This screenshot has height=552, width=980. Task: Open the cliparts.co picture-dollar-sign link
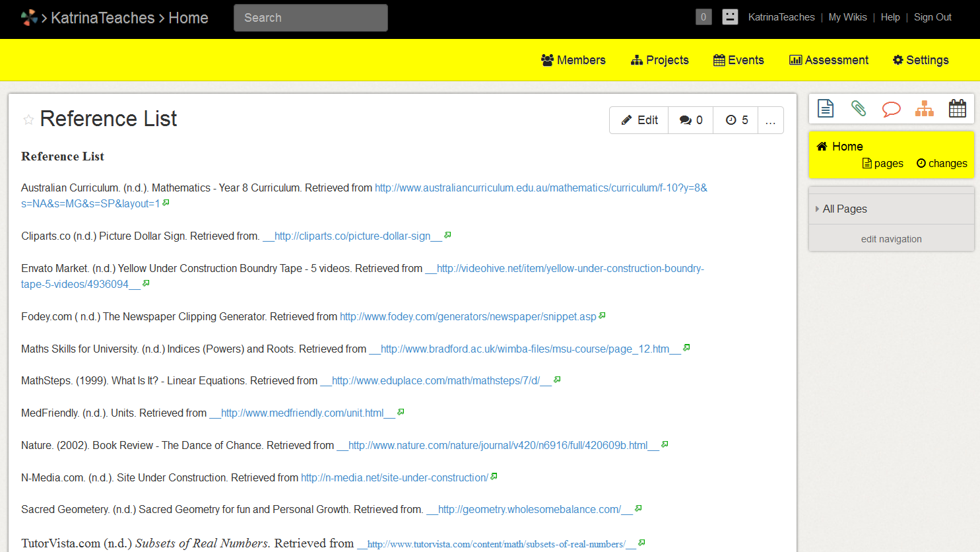point(352,236)
